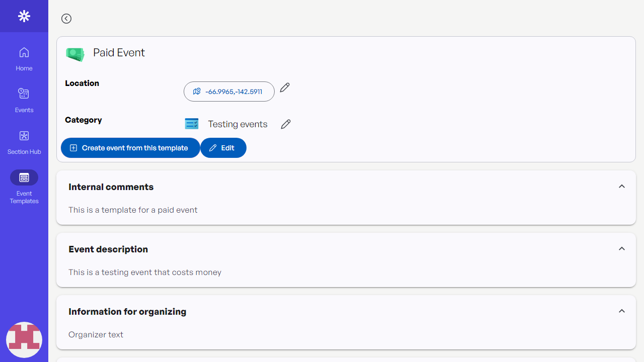Collapse the Information for organizing section
Image resolution: width=644 pixels, height=362 pixels.
coord(622,311)
